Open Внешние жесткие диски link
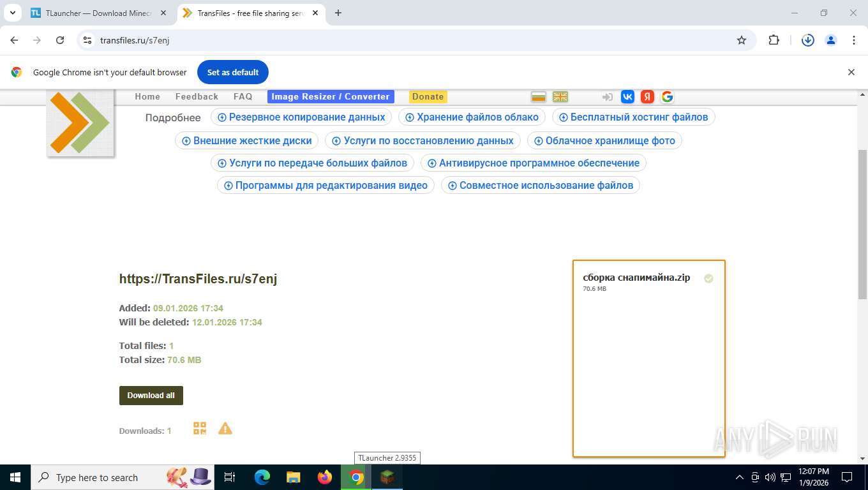This screenshot has height=490, width=868. [x=247, y=141]
